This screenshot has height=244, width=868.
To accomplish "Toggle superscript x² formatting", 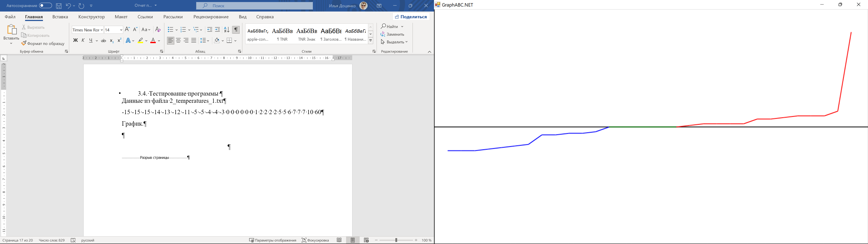I will click(x=119, y=40).
